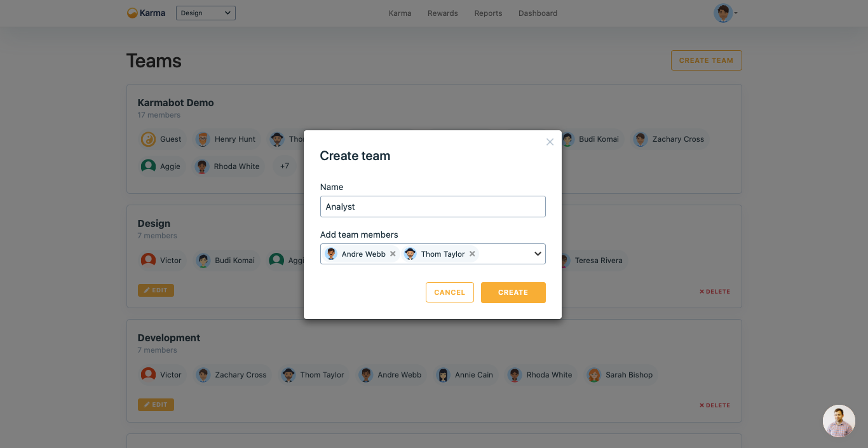Select Andre Webb in Development team
Image resolution: width=868 pixels, height=448 pixels.
391,375
